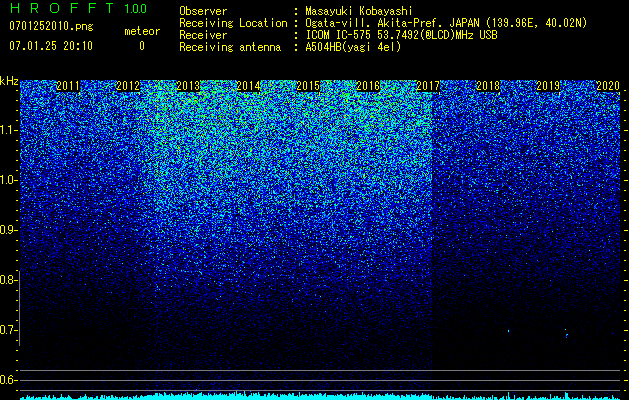Click the kHz axis unit label

coord(9,81)
